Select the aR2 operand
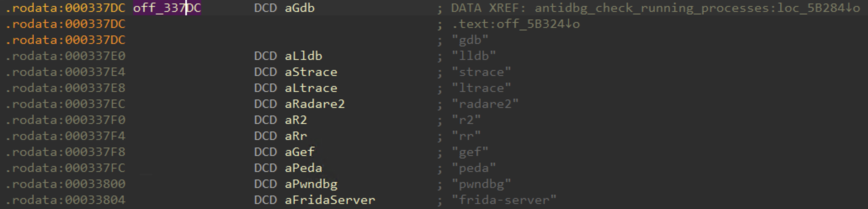Screen dimensions: 868x209 click(x=296, y=120)
